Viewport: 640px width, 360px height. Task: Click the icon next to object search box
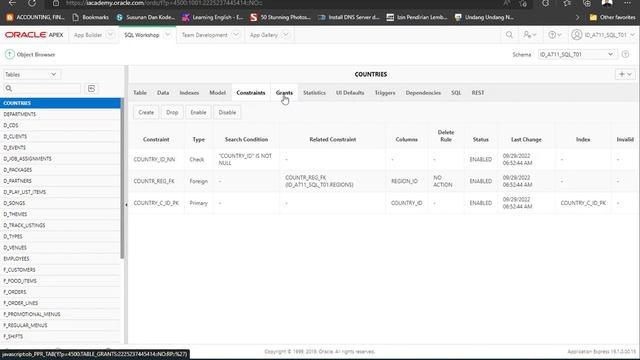point(91,89)
